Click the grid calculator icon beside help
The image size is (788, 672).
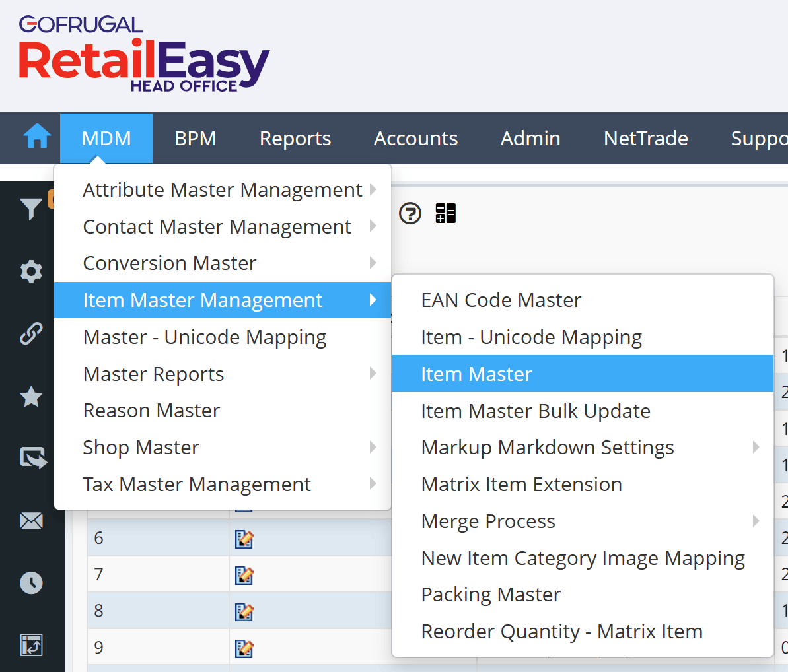pyautogui.click(x=446, y=213)
